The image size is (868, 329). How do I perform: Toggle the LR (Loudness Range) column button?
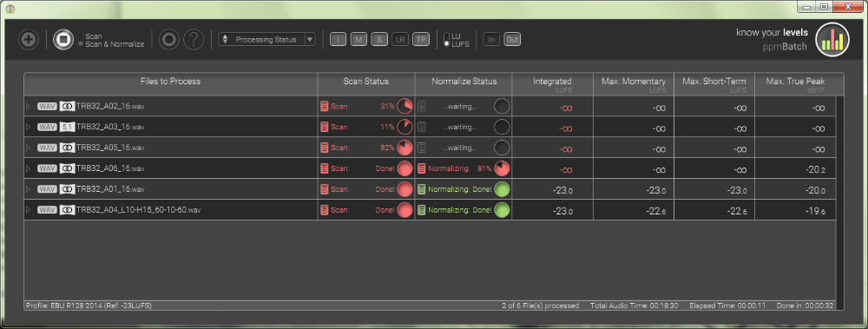[x=399, y=39]
